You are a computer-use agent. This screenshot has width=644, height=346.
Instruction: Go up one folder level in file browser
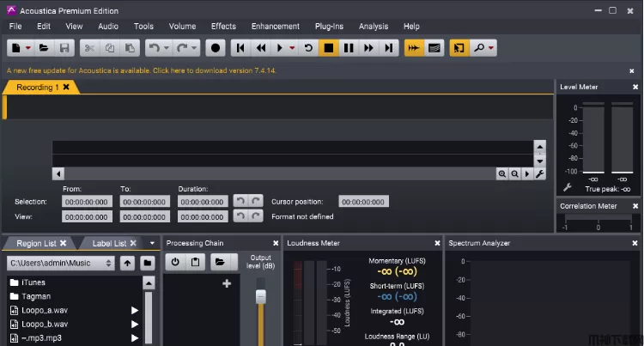(x=127, y=263)
